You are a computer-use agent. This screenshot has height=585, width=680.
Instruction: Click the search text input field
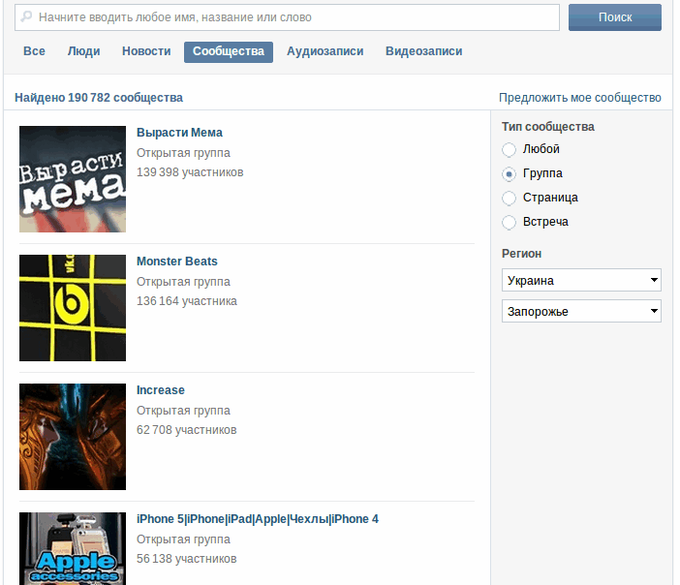[x=287, y=17]
